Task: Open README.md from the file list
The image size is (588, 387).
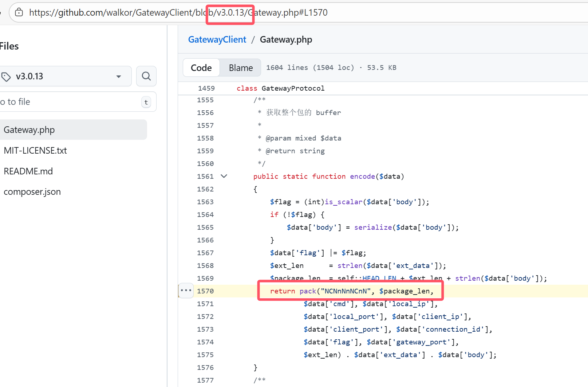Action: click(28, 171)
